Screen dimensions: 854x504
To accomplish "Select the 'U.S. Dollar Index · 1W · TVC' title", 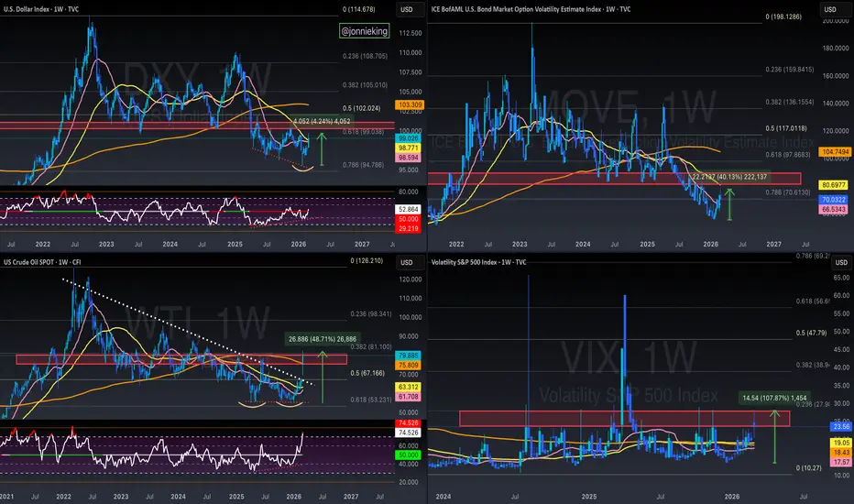I will [41, 9].
